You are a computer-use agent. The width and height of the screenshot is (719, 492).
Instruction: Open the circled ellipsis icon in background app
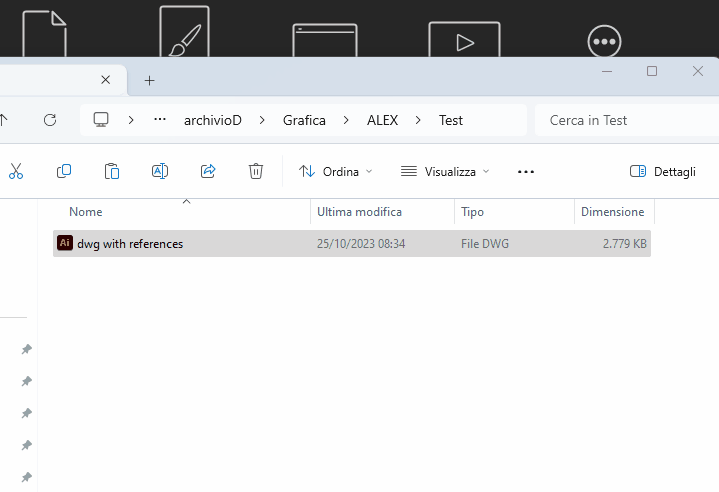[x=604, y=41]
